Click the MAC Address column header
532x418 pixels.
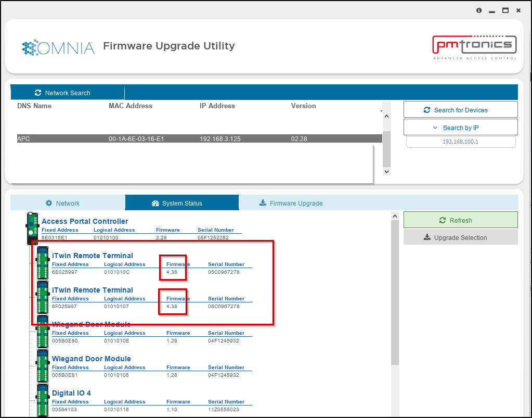point(131,106)
